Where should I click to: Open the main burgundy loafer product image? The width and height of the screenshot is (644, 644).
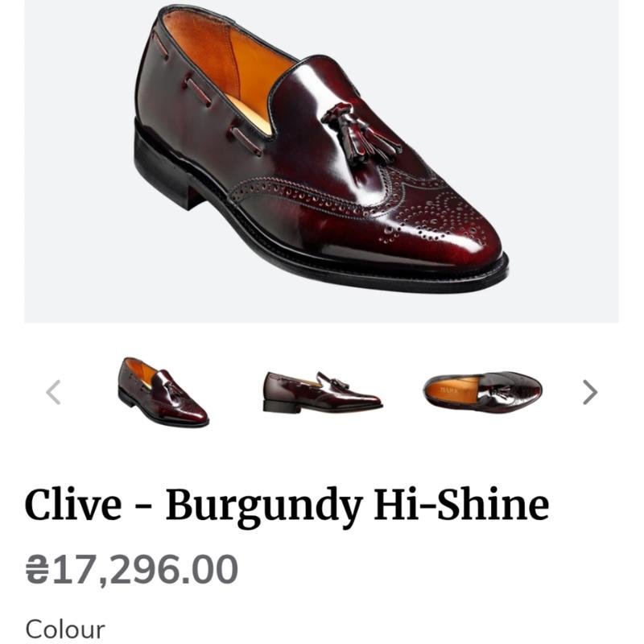321,161
